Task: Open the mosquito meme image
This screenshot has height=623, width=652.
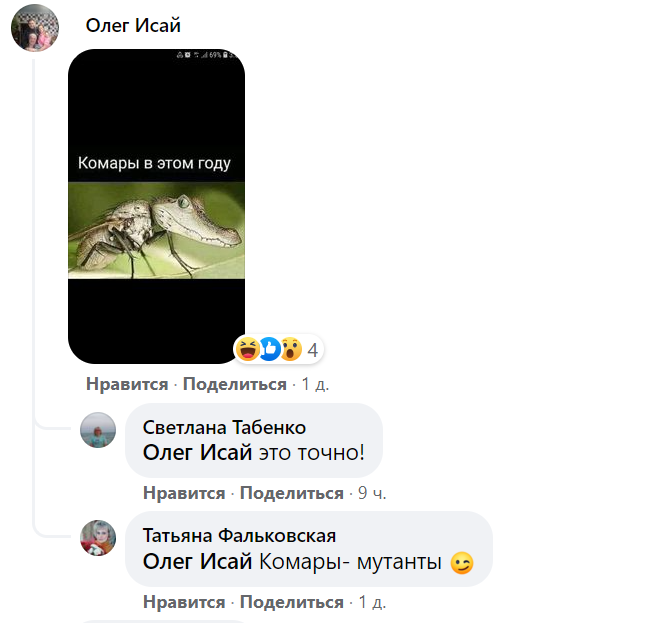Action: (x=156, y=206)
